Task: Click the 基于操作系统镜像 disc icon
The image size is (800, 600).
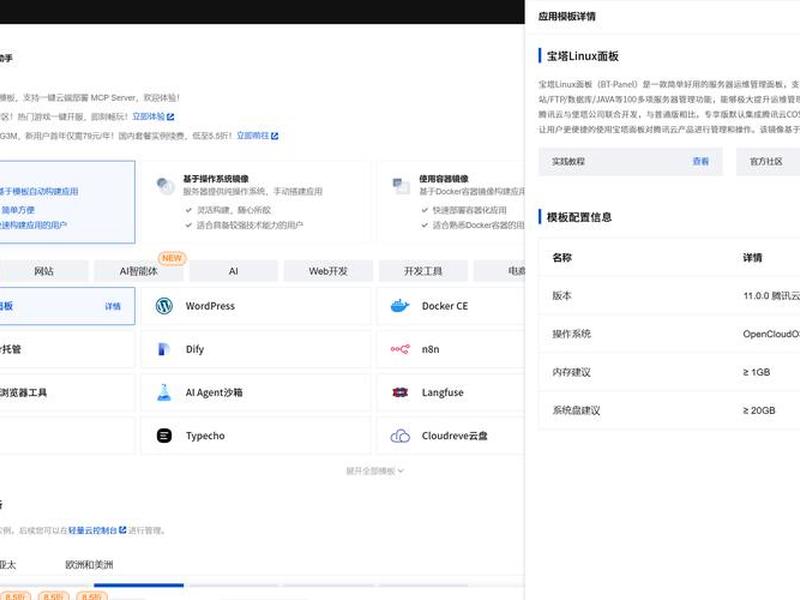Action: point(165,186)
